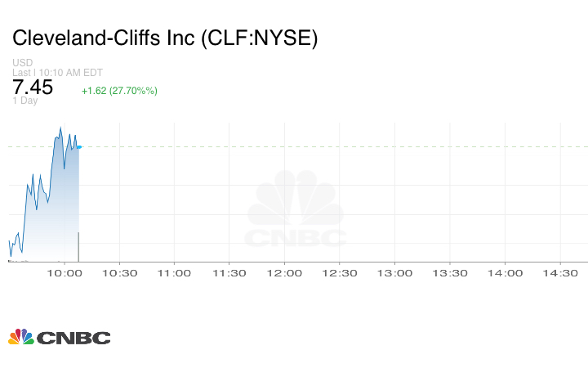Click the 13:00 time axis label
This screenshot has width=588, height=368.
coord(394,274)
